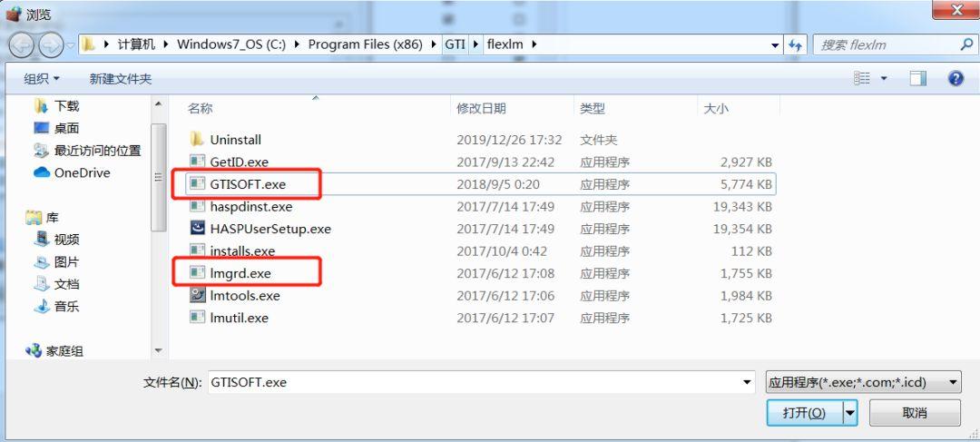Click the navigation pane scrollbar down arrow

pyautogui.click(x=158, y=350)
